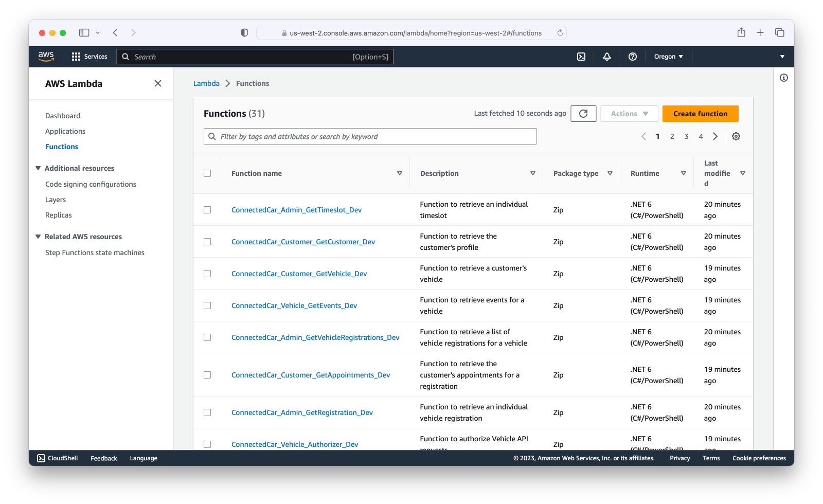Open Layers in the sidebar
The height and width of the screenshot is (504, 823).
(56, 200)
